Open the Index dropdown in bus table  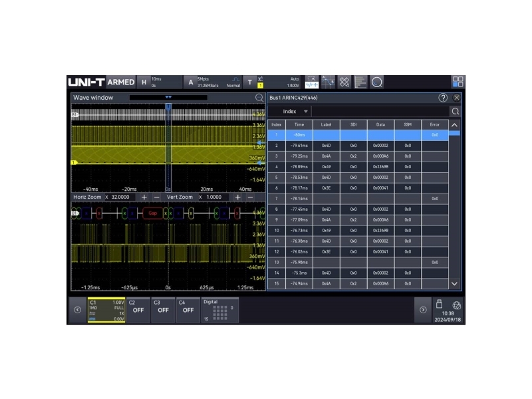tap(295, 112)
